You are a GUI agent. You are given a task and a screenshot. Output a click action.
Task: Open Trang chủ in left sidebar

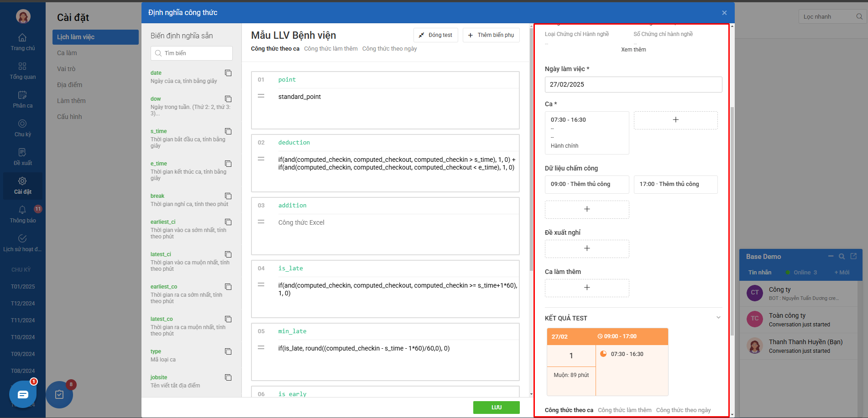(22, 42)
